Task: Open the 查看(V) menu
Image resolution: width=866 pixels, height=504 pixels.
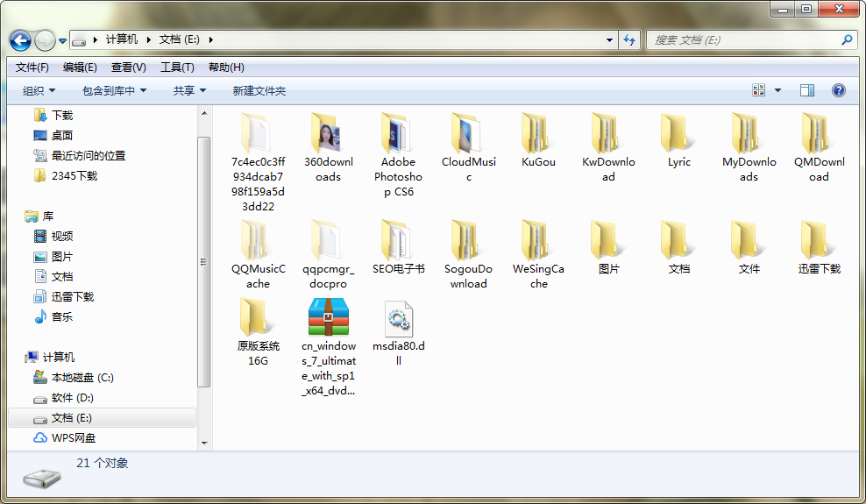Action: tap(128, 67)
